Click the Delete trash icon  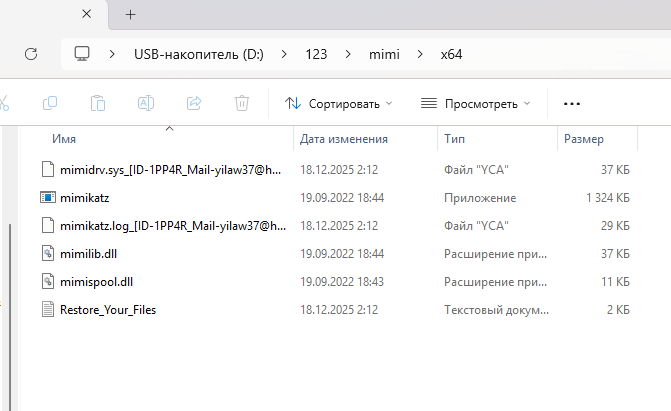coord(241,103)
